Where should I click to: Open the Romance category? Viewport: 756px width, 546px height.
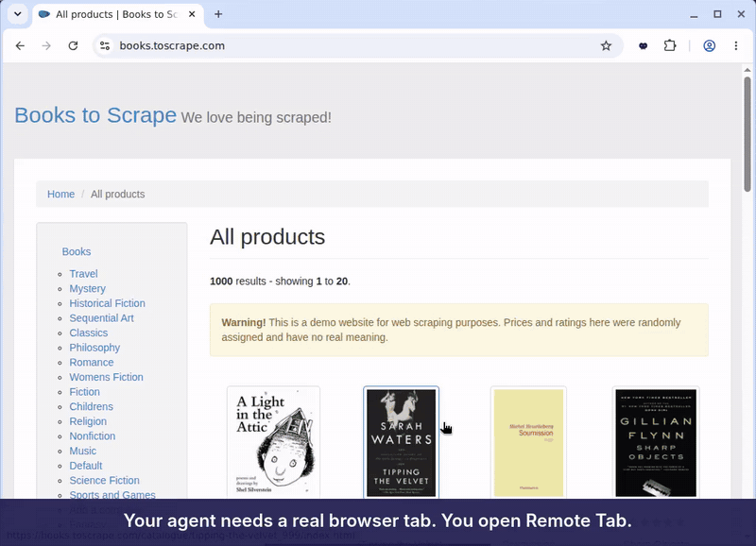pos(91,363)
